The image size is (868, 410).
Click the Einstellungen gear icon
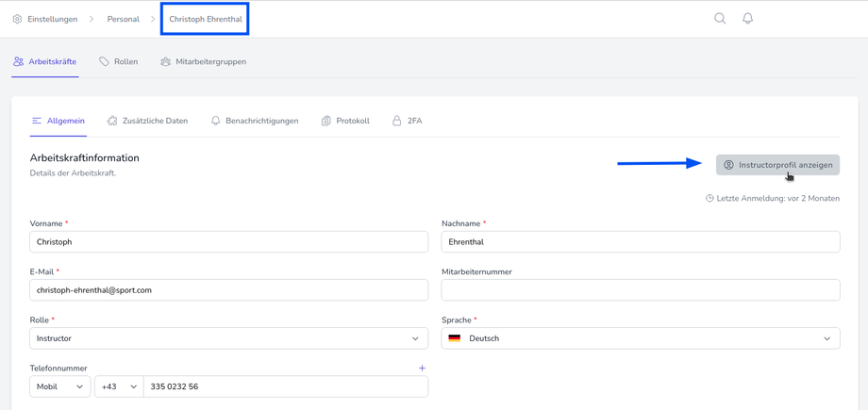[x=17, y=19]
